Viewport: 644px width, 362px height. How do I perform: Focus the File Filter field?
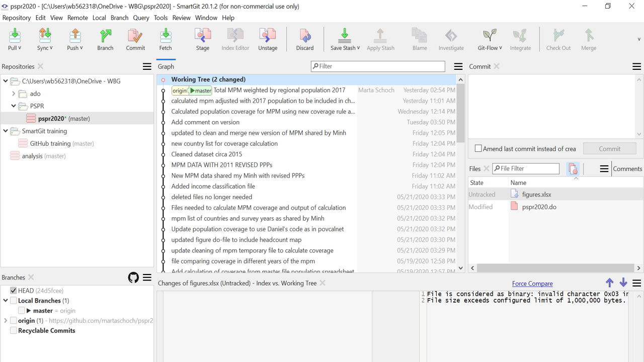[x=526, y=169]
